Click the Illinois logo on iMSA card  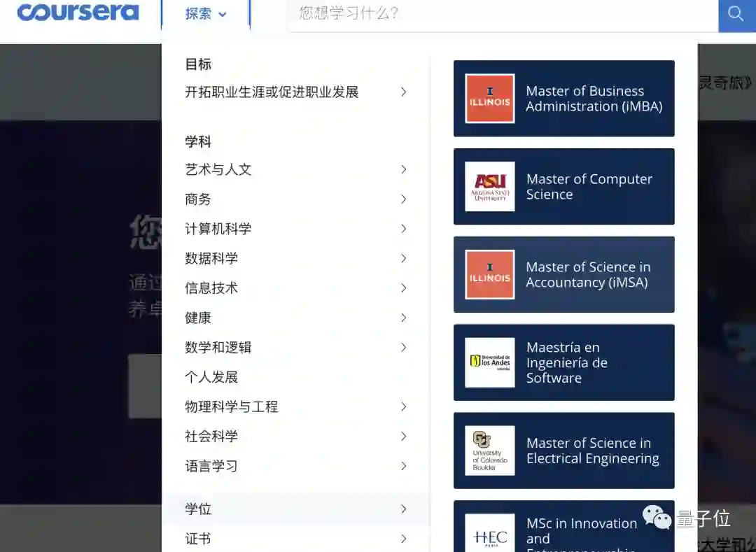click(490, 274)
